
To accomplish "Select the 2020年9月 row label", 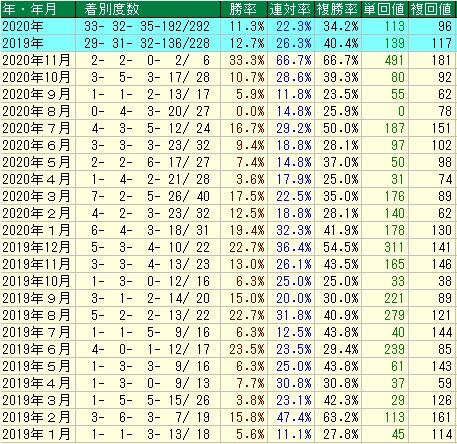I will coord(36,94).
